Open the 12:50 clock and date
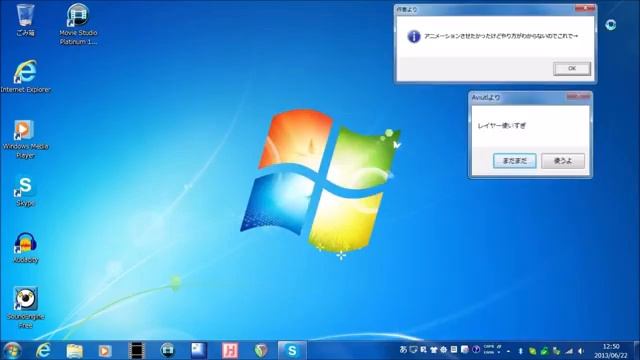The width and height of the screenshot is (640, 360). pos(611,351)
